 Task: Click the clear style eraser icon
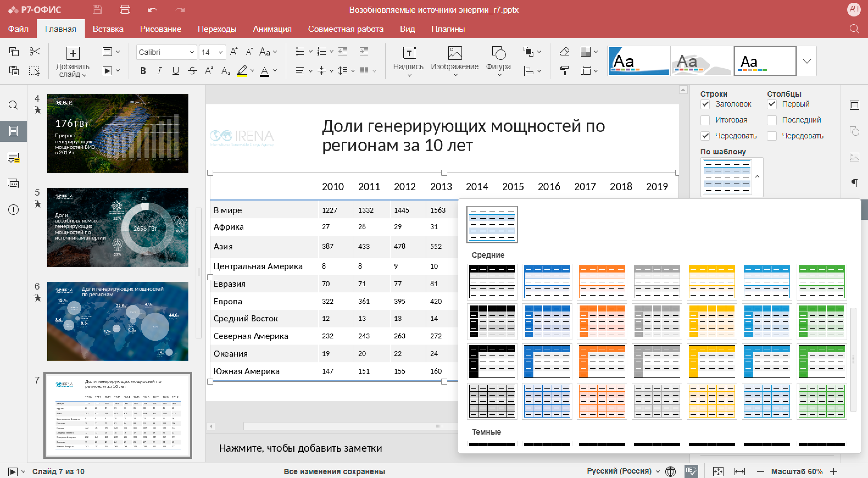564,52
